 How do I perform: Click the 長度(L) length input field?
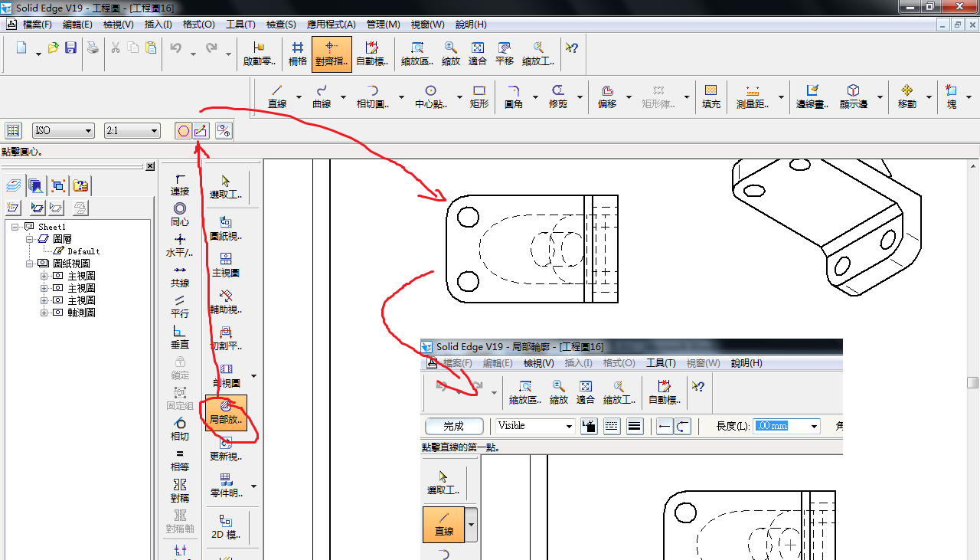point(781,427)
